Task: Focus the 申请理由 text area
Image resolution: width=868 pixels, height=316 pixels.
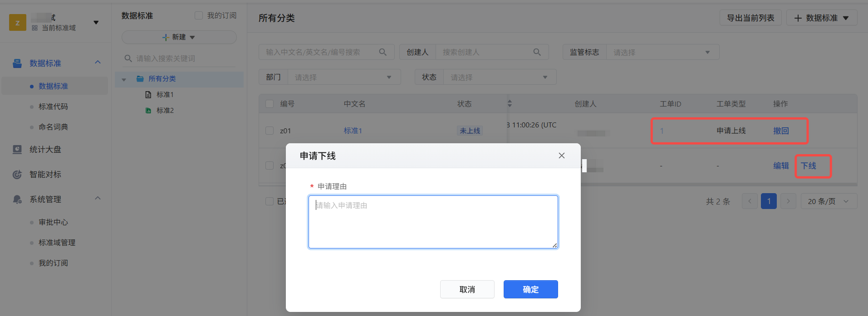Action: pyautogui.click(x=433, y=222)
